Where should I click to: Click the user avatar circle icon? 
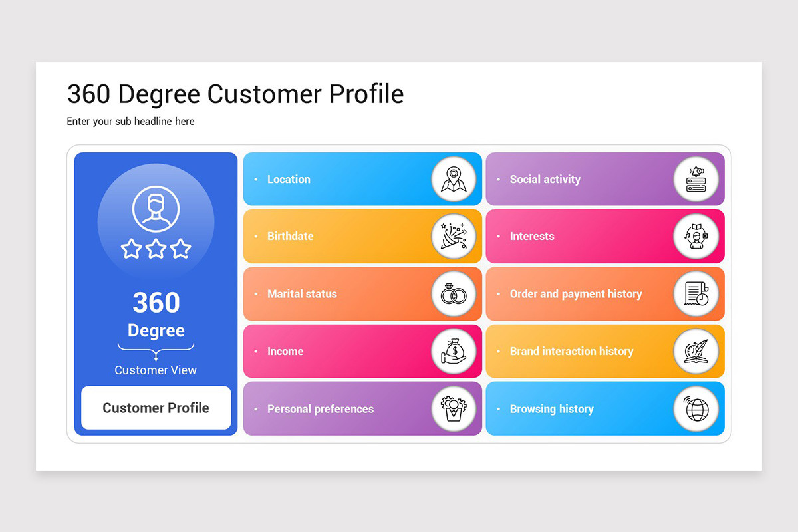tap(156, 209)
